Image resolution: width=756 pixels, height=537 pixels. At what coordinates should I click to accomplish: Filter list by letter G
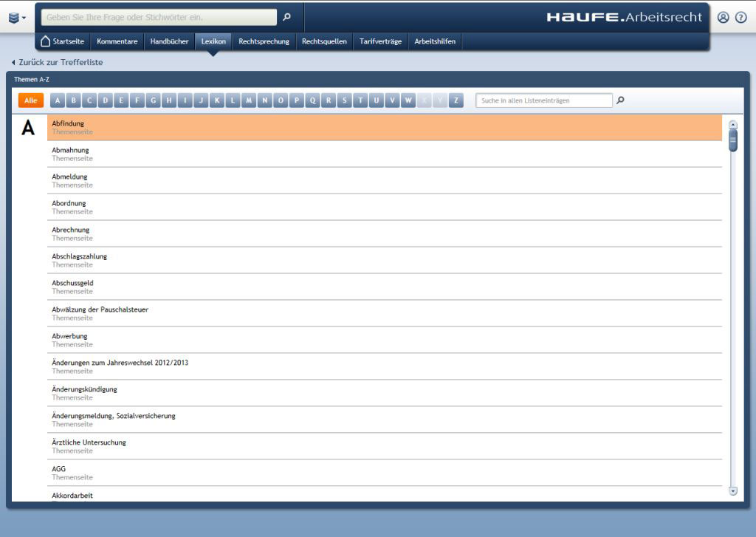154,100
